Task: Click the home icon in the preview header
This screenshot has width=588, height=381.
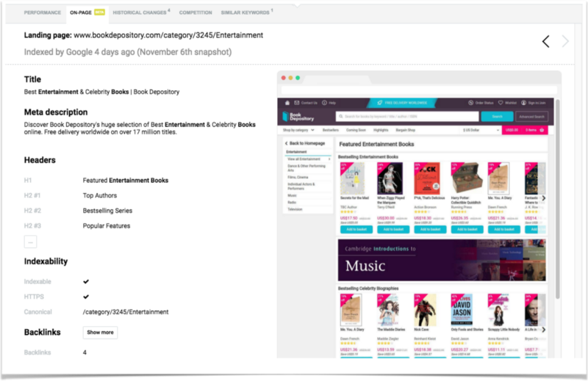Action: pyautogui.click(x=287, y=103)
